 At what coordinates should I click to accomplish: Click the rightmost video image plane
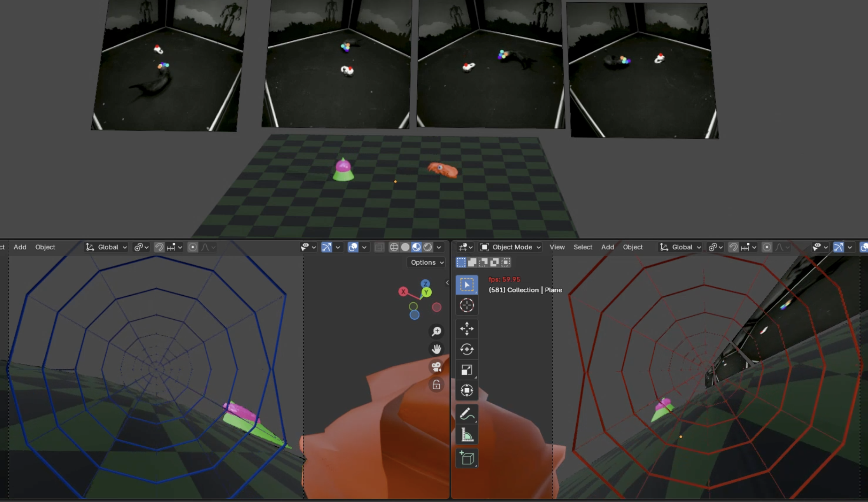[643, 70]
